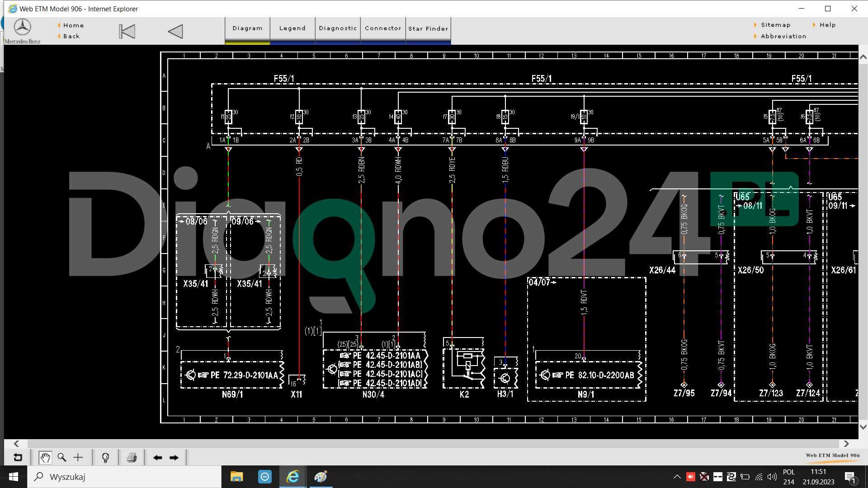Image resolution: width=868 pixels, height=488 pixels.
Task: Click the left arrow in the bottom toolbar
Action: point(157,457)
